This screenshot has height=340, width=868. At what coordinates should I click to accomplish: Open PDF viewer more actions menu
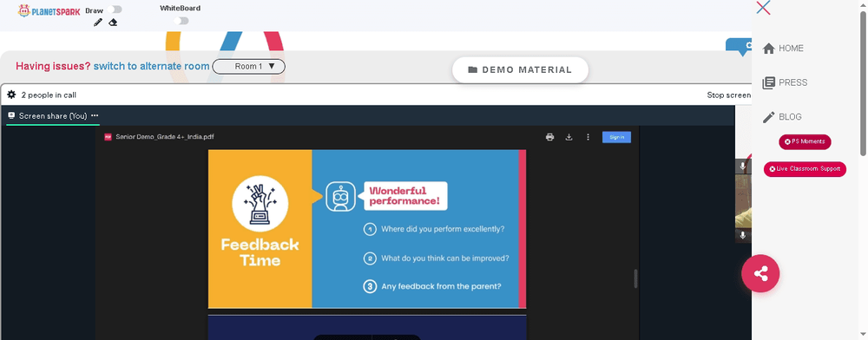point(588,137)
